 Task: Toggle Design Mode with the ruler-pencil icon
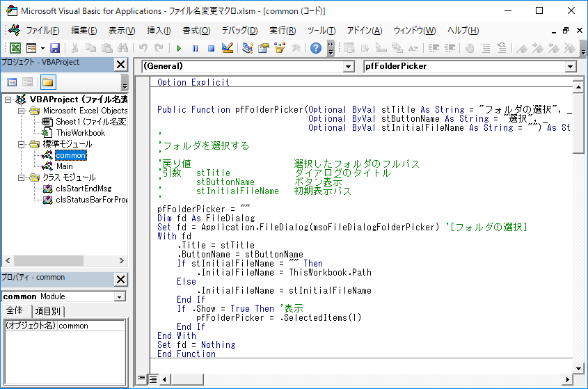coord(228,48)
